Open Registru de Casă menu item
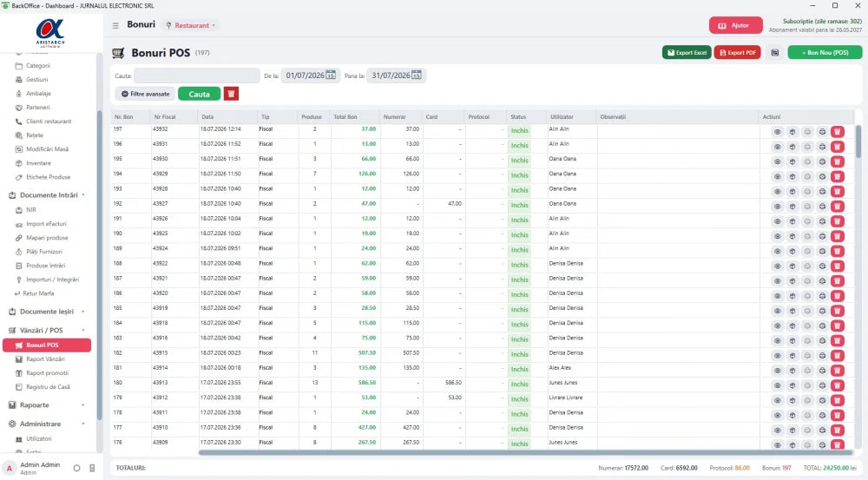The image size is (868, 480). [x=48, y=387]
